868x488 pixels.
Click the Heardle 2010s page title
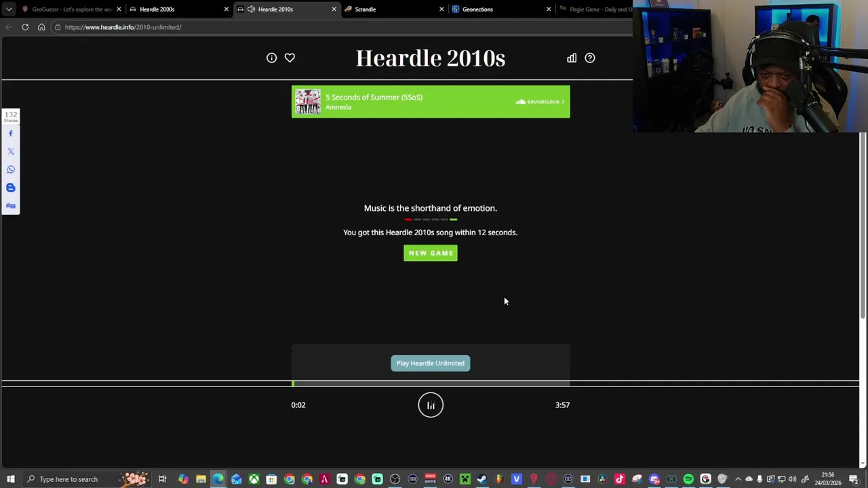431,58
